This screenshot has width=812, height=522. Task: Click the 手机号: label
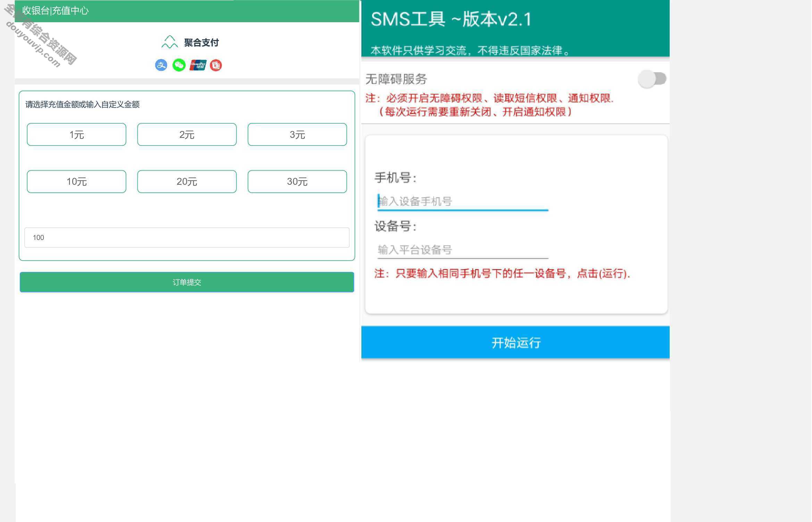395,178
